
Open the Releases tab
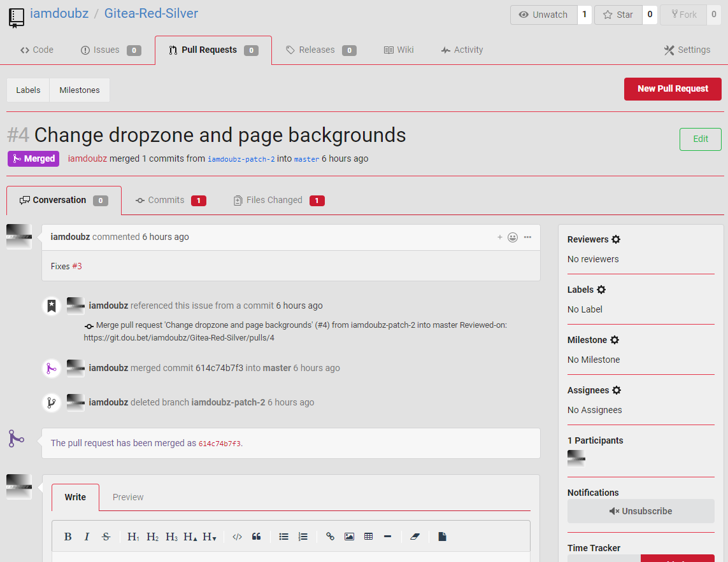point(321,50)
